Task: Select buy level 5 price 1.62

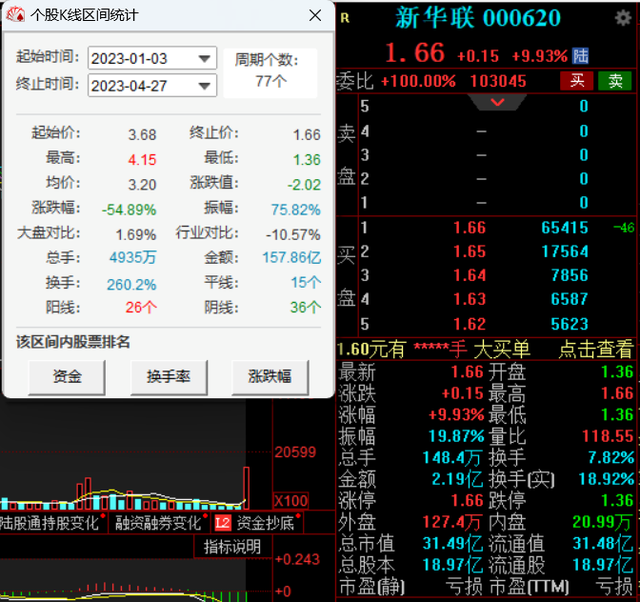Action: coord(470,324)
